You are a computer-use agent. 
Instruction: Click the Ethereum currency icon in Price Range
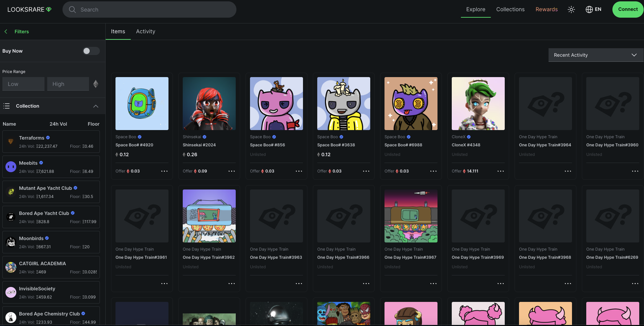coord(96,84)
